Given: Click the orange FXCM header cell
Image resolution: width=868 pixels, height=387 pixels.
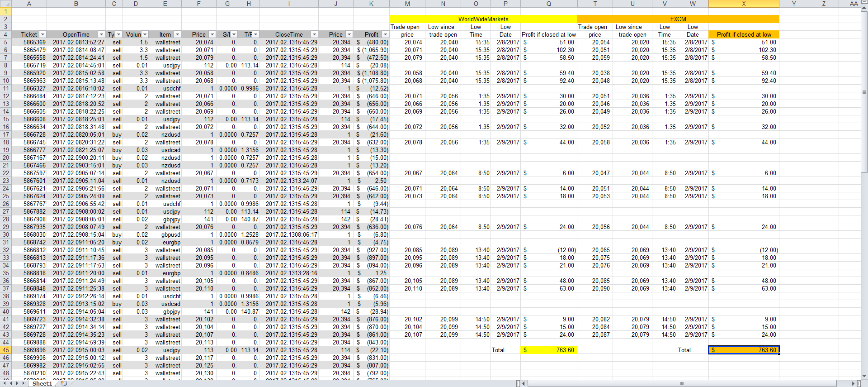Looking at the screenshot, I should point(678,19).
